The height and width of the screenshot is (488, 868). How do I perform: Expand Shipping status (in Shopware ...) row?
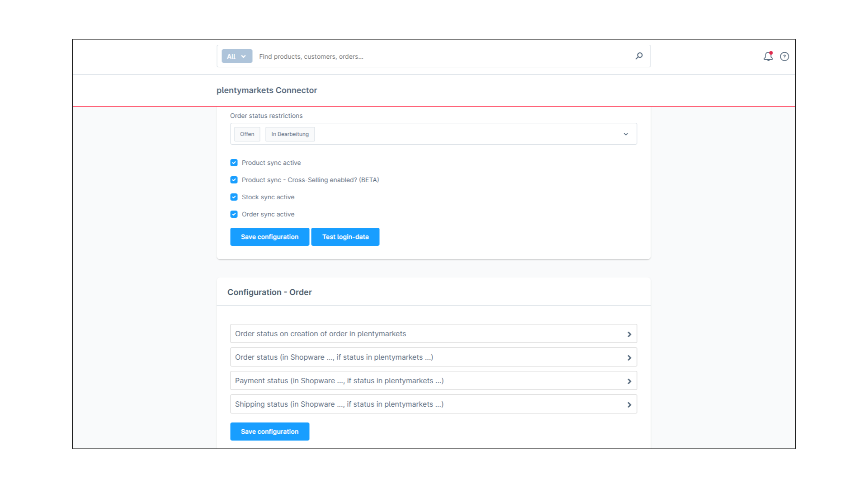pos(434,404)
